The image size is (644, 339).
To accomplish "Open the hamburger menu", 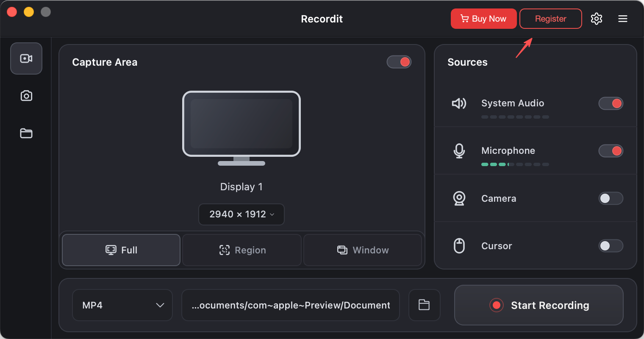I will pos(623,19).
